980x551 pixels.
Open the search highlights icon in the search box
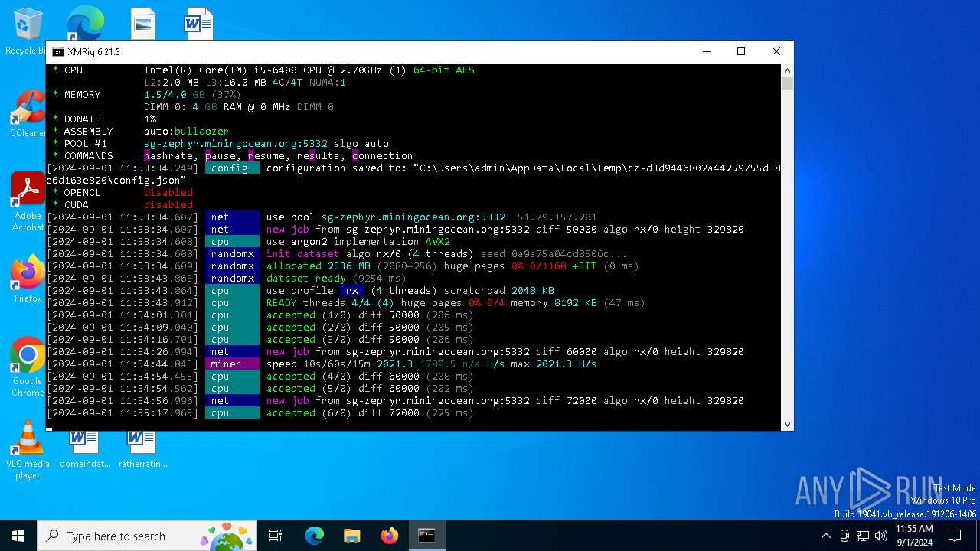pyautogui.click(x=227, y=536)
